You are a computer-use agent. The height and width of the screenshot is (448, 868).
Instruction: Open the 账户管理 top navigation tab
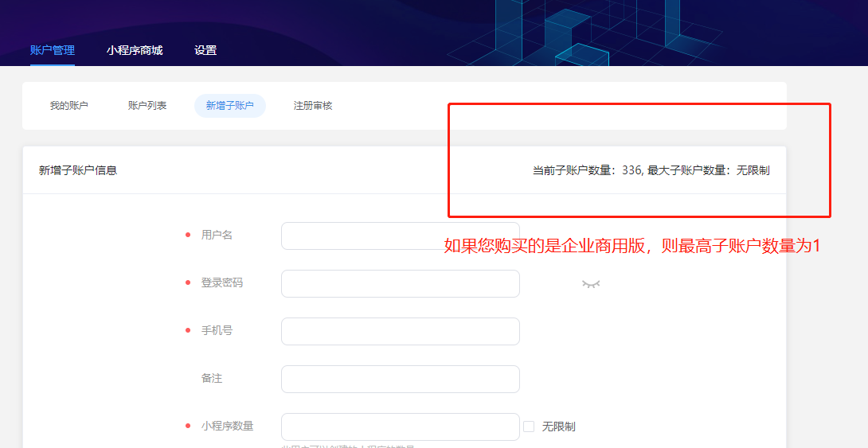pos(53,50)
